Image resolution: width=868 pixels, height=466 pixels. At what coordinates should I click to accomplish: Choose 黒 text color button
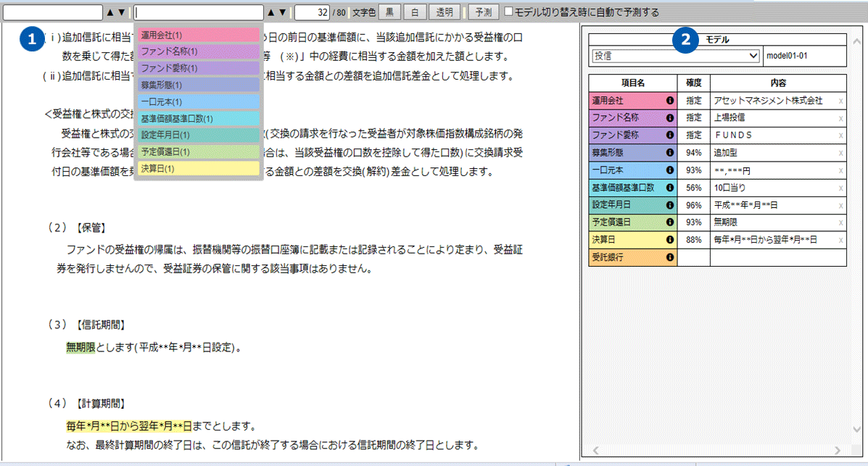389,12
